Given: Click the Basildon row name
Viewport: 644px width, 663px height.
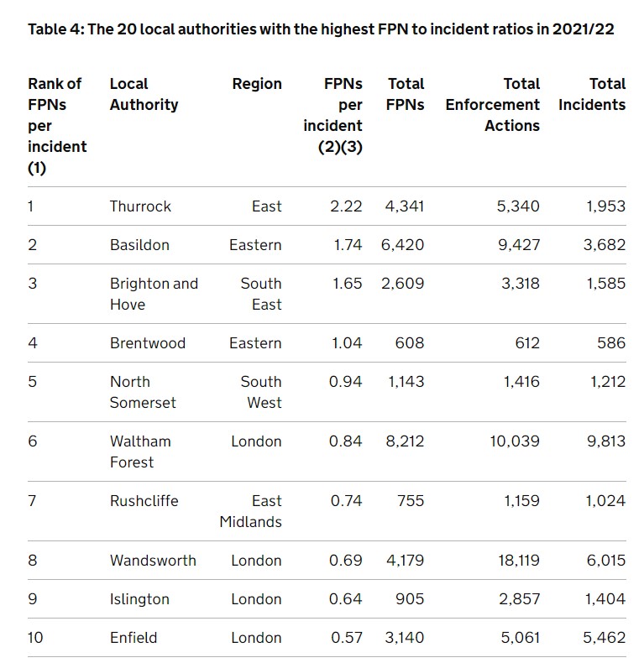Looking at the screenshot, I should coord(139,245).
